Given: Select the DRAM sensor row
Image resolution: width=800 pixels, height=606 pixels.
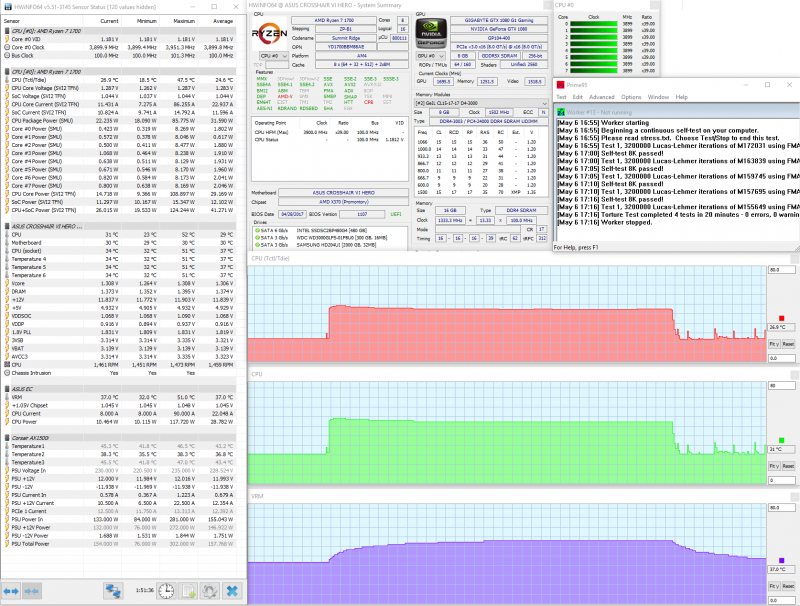Looking at the screenshot, I should (119, 292).
